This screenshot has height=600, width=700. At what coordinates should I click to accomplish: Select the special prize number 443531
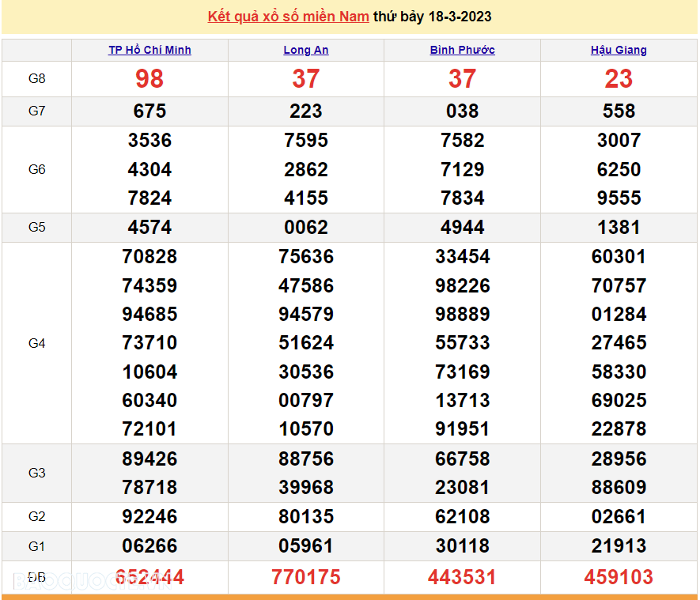point(463,577)
